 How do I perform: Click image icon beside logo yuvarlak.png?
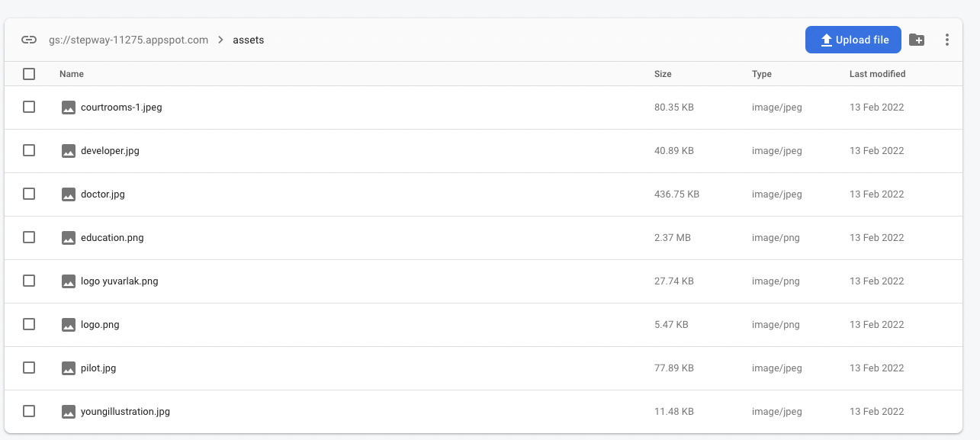click(x=69, y=281)
